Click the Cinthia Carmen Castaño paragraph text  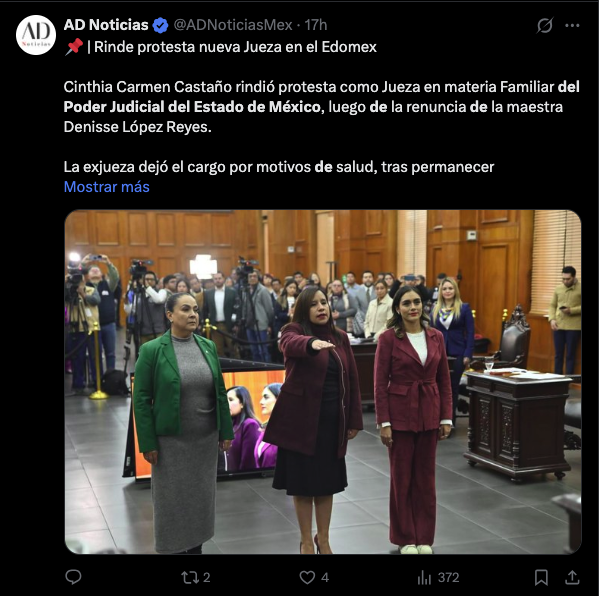[x=321, y=107]
